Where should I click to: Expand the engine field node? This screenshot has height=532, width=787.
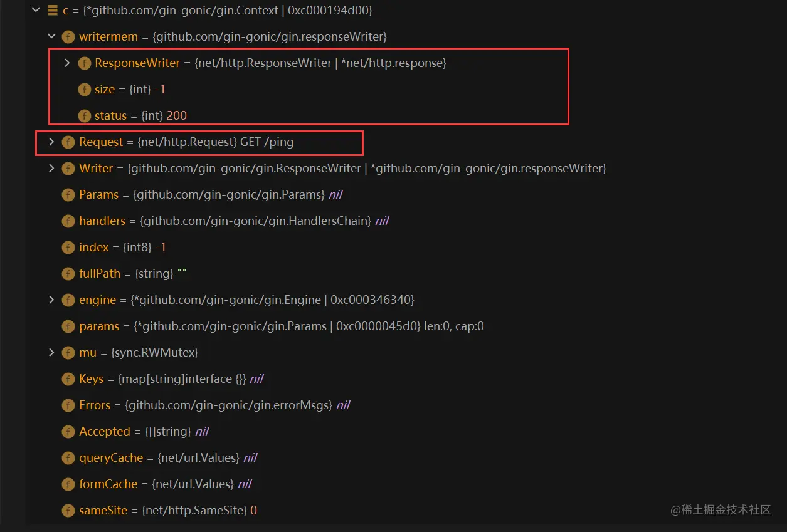[51, 300]
